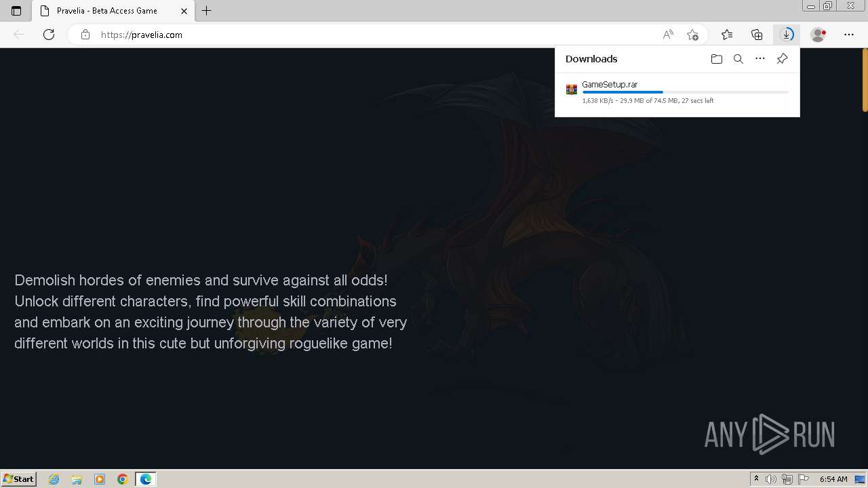Launch Internet Explorer from taskbar
This screenshot has width=868, height=488.
(54, 479)
